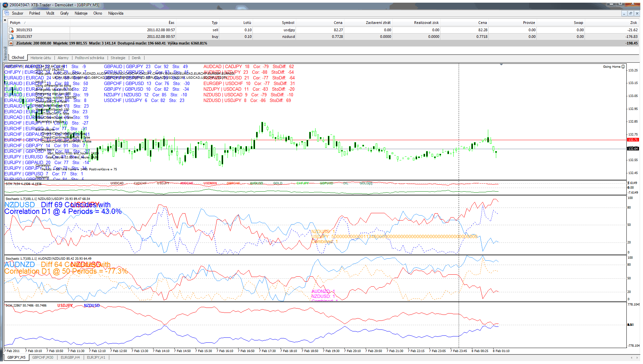Click the GBPAUD | GBPJPY 23 correlation line

click(x=145, y=66)
